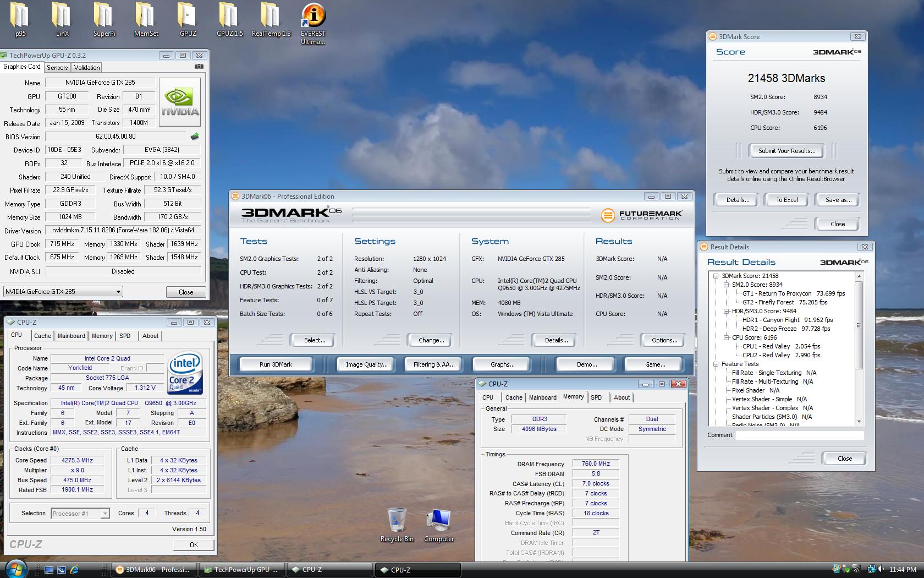
Task: Collapse the 3DMark Score: 21458 node
Action: pyautogui.click(x=716, y=276)
